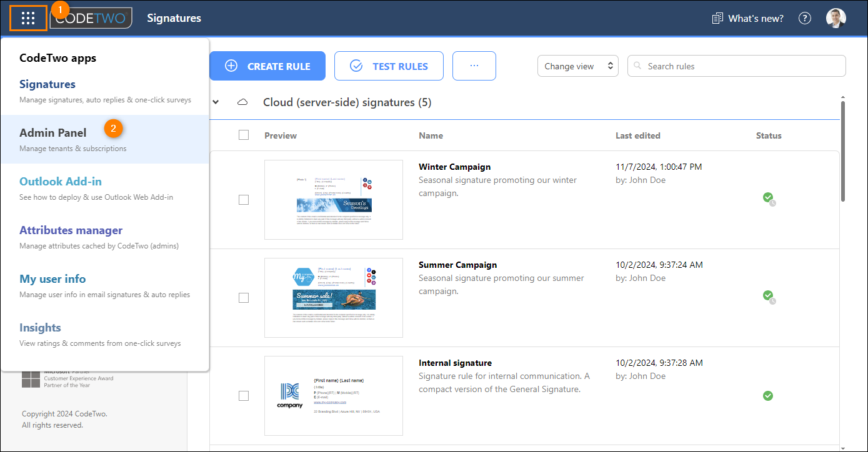The image size is (868, 452).
Task: Open Insights from apps menu
Action: click(x=105, y=335)
